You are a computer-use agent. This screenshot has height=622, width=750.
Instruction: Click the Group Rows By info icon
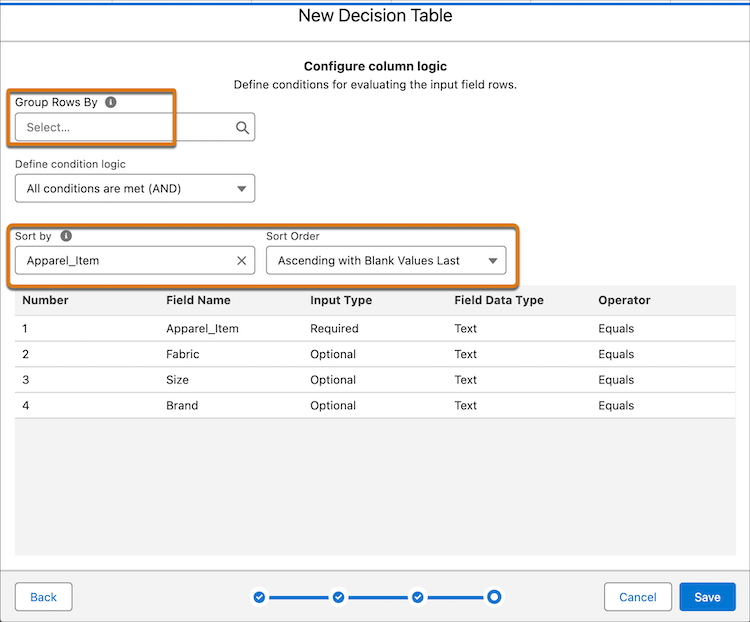tap(111, 102)
